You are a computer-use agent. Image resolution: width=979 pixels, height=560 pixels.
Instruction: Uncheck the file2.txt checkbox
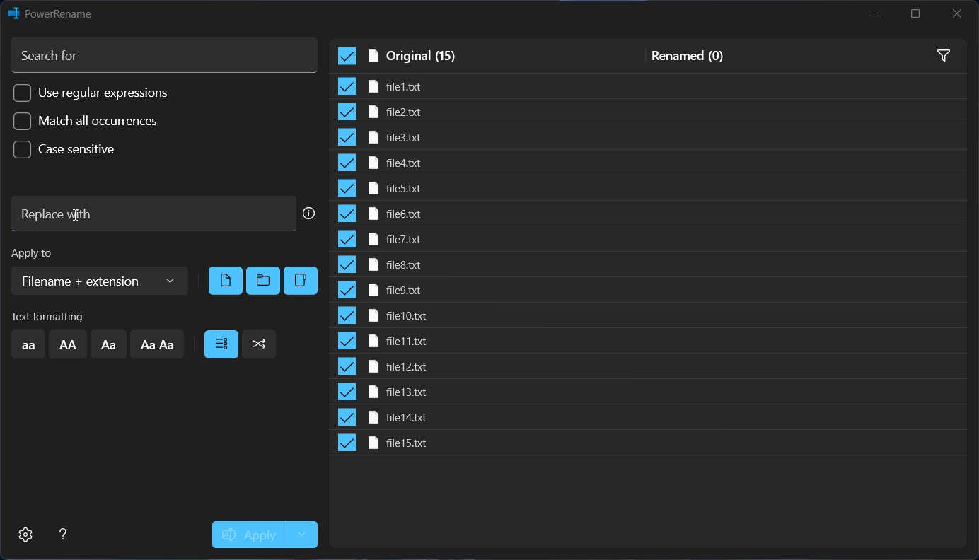click(347, 112)
